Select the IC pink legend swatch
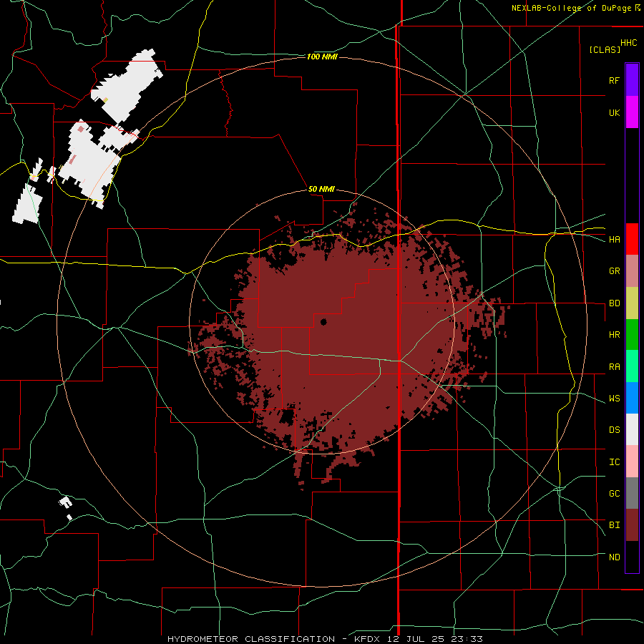The height and width of the screenshot is (644, 644). click(x=632, y=462)
